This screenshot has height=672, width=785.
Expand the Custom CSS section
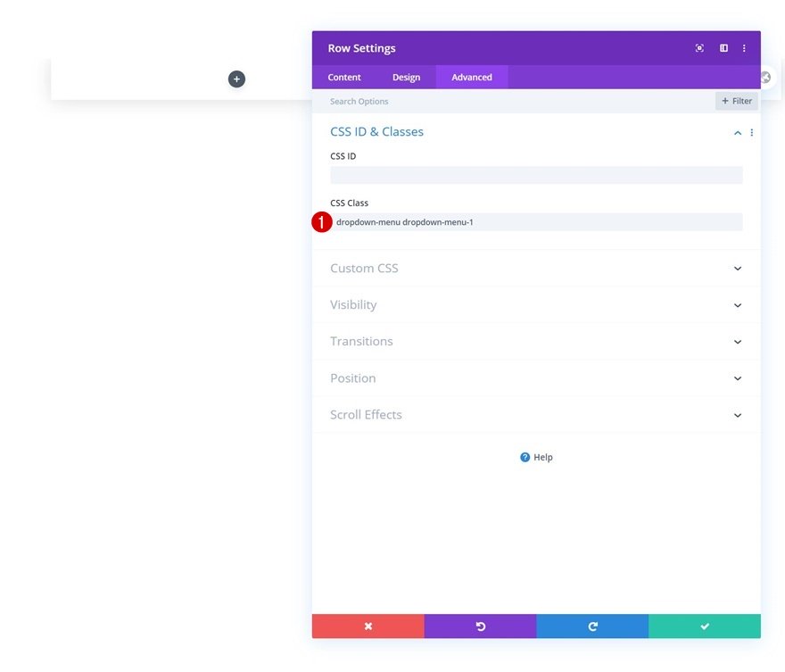pyautogui.click(x=536, y=268)
